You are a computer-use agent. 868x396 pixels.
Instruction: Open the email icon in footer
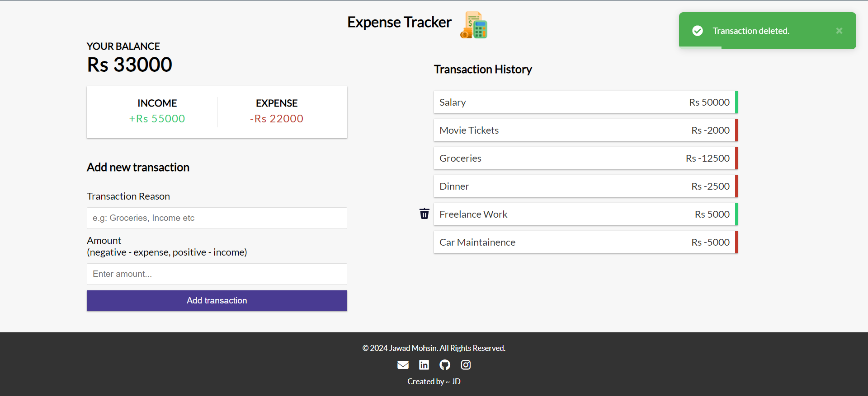403,365
